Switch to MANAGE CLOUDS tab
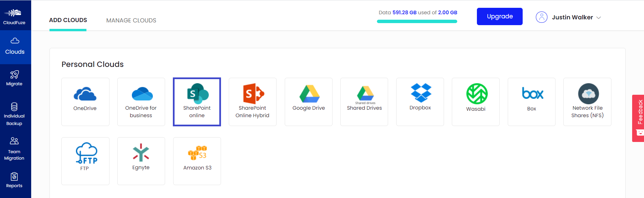Image resolution: width=644 pixels, height=198 pixels. click(x=131, y=20)
